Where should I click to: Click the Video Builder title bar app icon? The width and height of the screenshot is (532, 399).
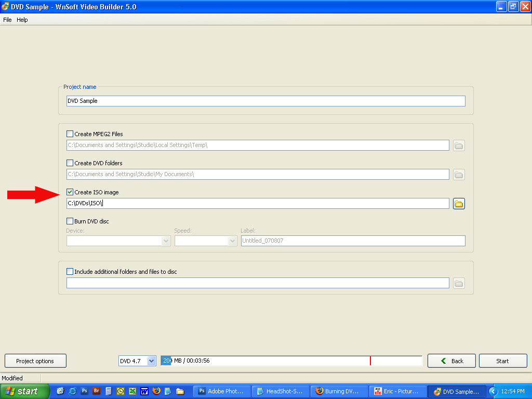tap(5, 6)
